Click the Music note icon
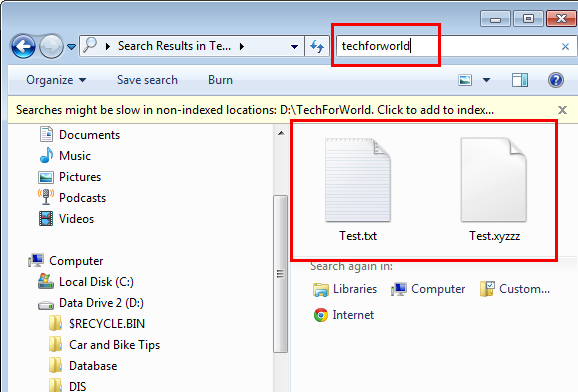This screenshot has width=578, height=392. point(46,155)
